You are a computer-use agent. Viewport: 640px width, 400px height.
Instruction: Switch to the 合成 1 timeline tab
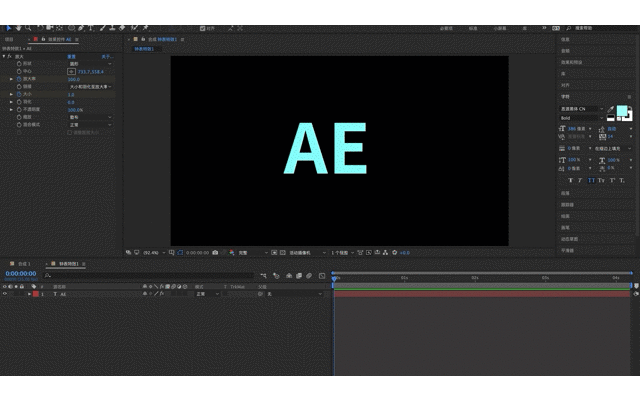coord(24,264)
